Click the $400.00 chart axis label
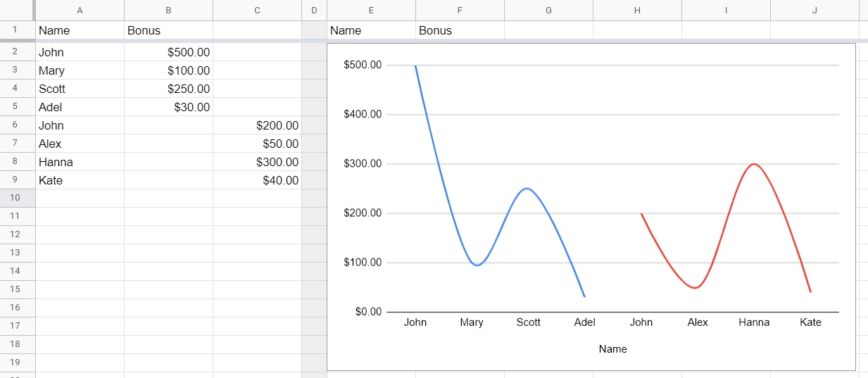 pyautogui.click(x=363, y=114)
